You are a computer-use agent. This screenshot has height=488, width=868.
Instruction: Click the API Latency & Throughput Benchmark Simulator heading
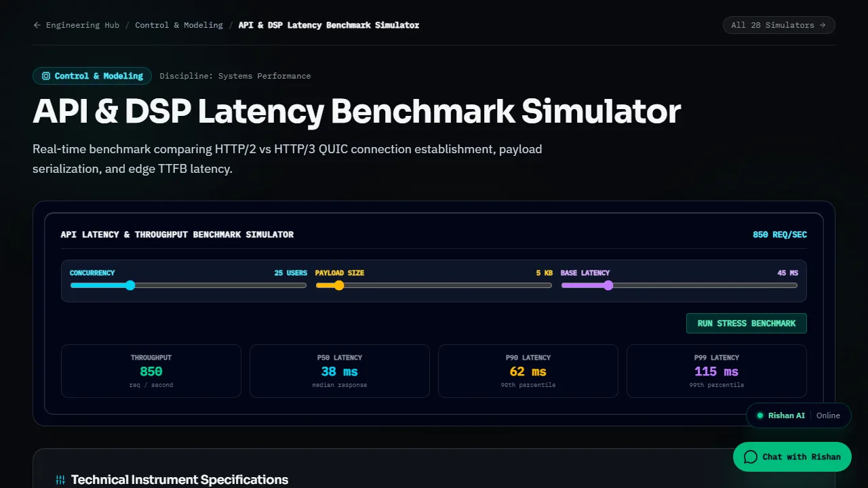click(177, 235)
